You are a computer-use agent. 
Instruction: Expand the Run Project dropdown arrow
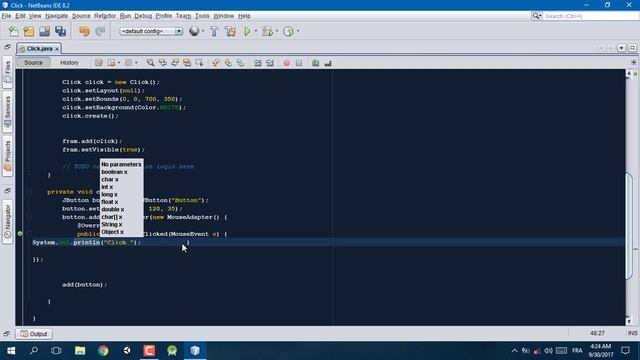[x=256, y=31]
